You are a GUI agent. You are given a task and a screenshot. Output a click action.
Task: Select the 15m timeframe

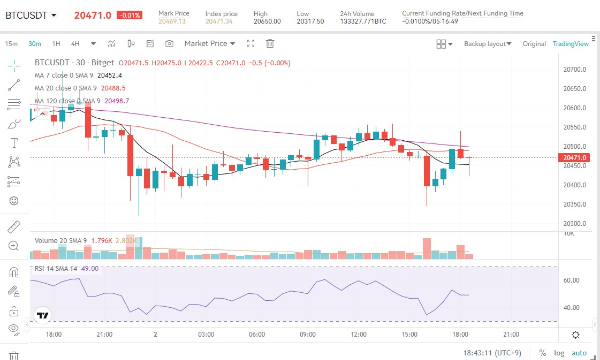[11, 44]
